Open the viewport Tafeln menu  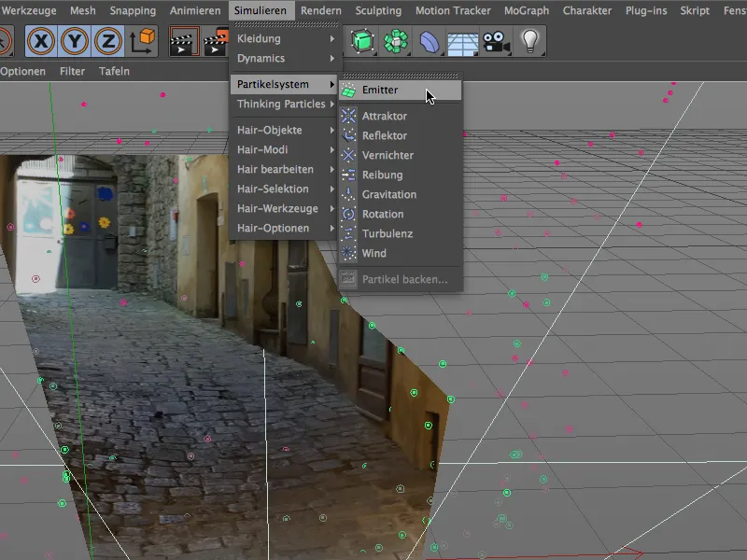[x=114, y=72]
